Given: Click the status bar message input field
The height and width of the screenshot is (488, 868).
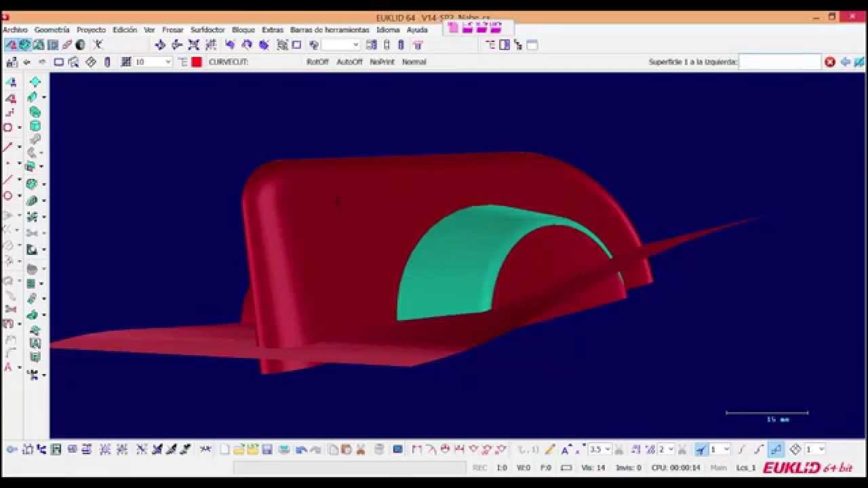Looking at the screenshot, I should click(x=350, y=468).
